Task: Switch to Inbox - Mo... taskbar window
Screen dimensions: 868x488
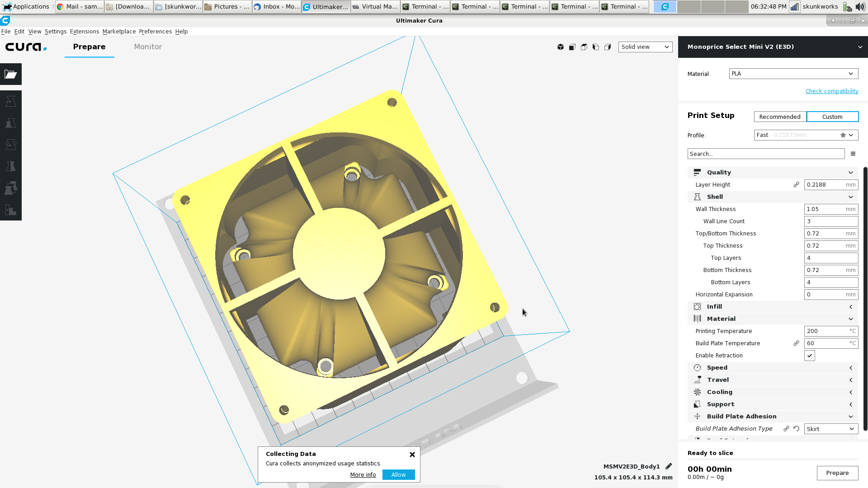Action: click(277, 6)
